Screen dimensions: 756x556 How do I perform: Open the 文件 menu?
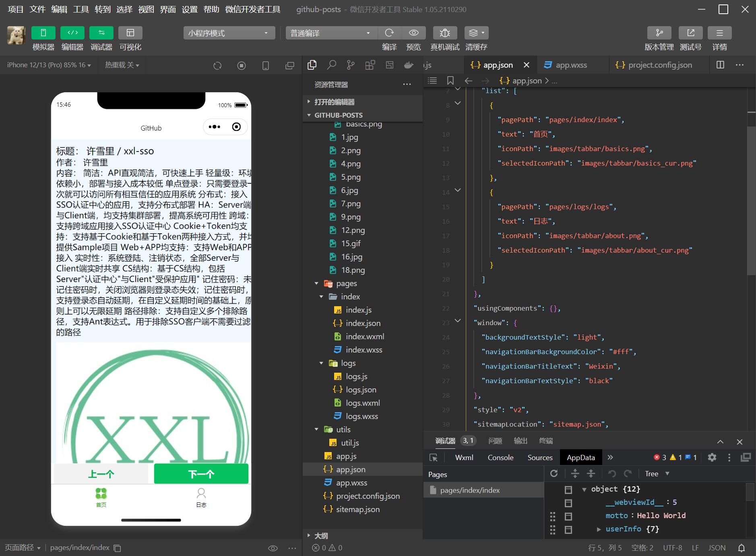(37, 9)
